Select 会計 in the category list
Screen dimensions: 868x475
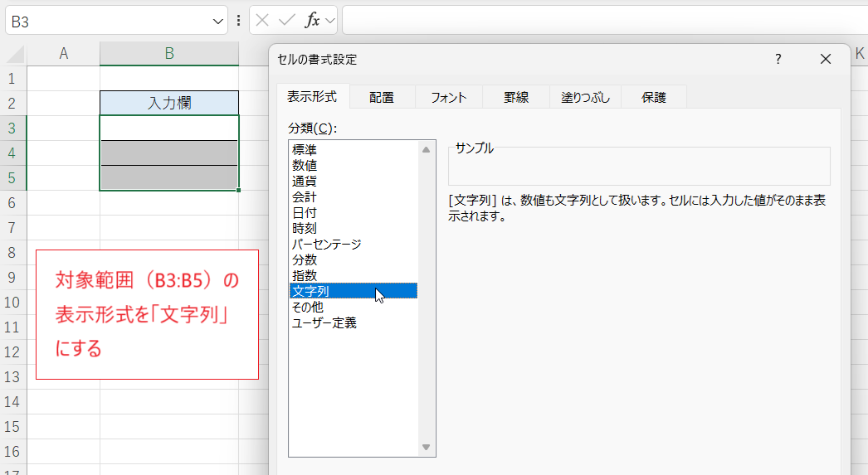point(354,196)
